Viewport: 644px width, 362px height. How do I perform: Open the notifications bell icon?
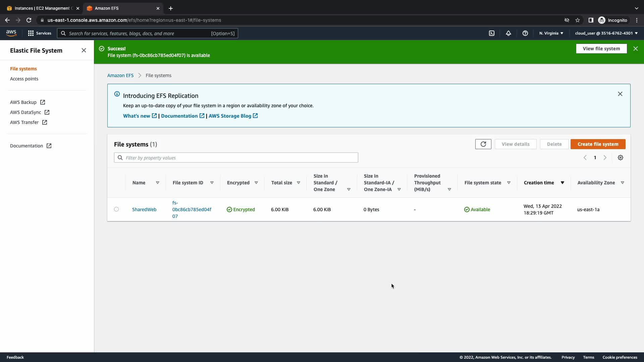point(508,33)
